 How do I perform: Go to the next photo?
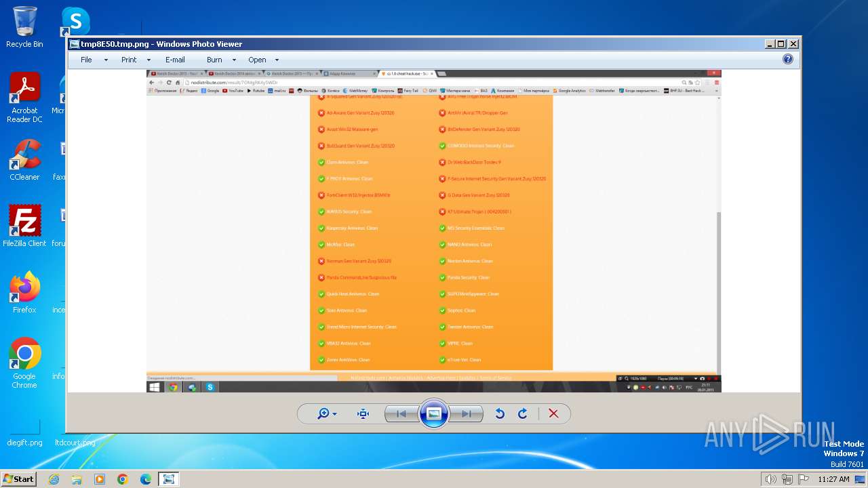467,413
